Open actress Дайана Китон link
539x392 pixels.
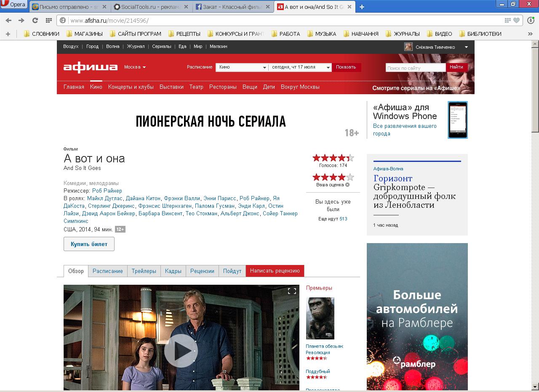[143, 198]
